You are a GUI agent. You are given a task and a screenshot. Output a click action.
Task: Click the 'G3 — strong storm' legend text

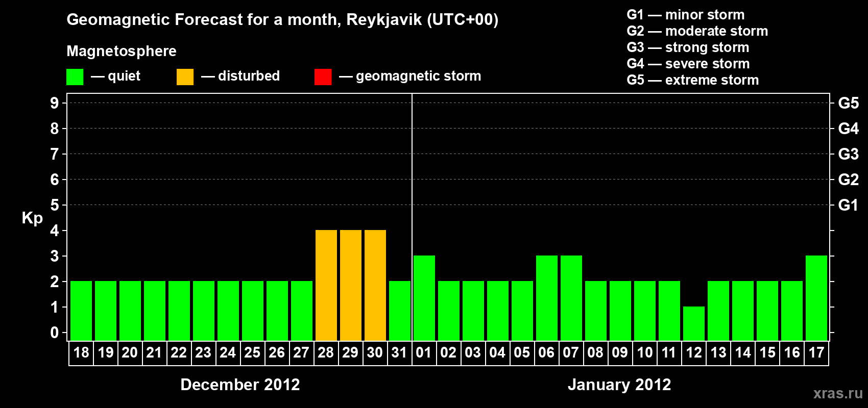coord(688,47)
